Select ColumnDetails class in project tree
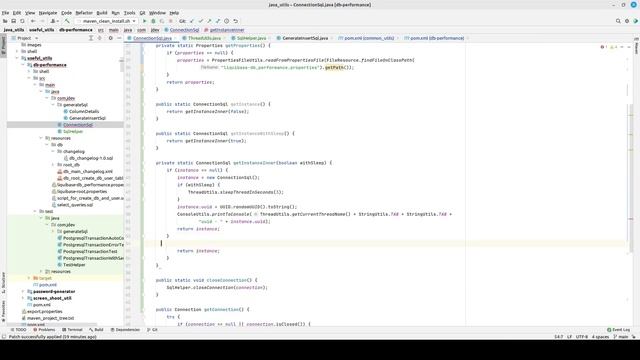 (84, 111)
